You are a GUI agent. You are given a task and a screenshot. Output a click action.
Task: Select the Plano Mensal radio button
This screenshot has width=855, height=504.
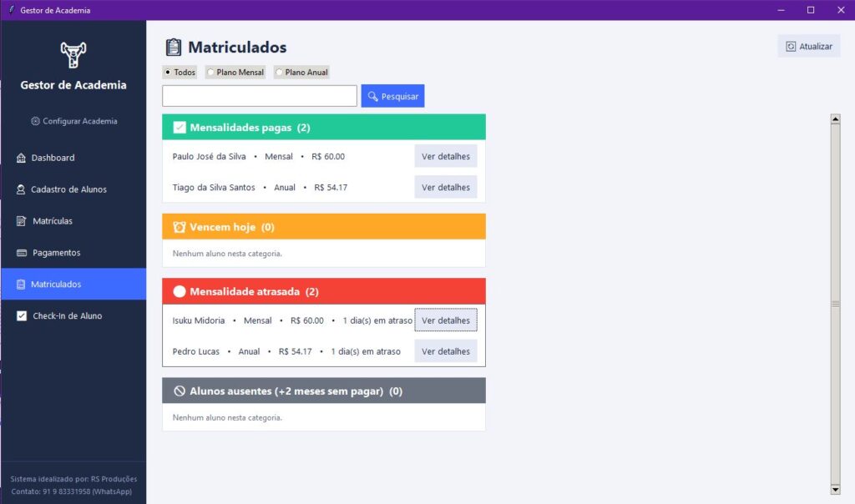(x=210, y=72)
